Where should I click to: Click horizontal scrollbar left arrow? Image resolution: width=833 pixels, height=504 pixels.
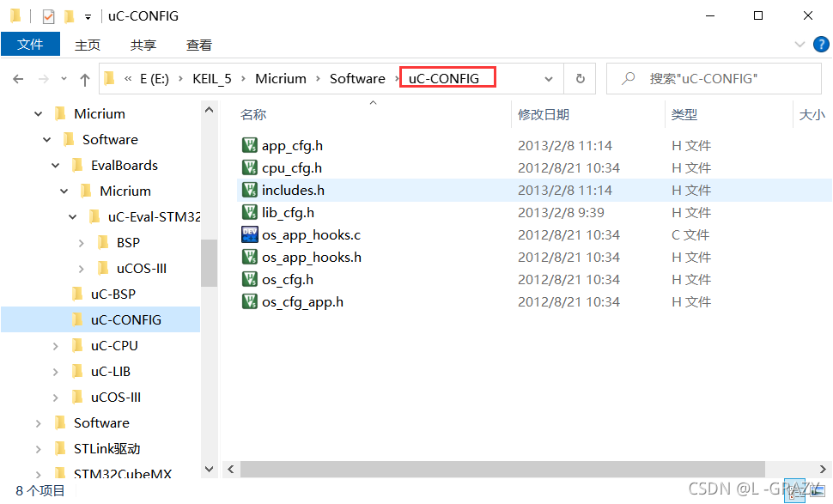[x=230, y=469]
